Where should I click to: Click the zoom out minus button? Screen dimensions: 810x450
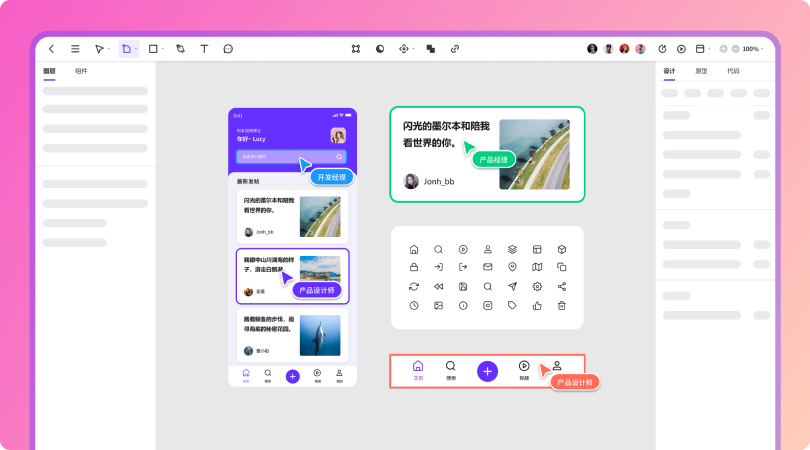click(736, 49)
